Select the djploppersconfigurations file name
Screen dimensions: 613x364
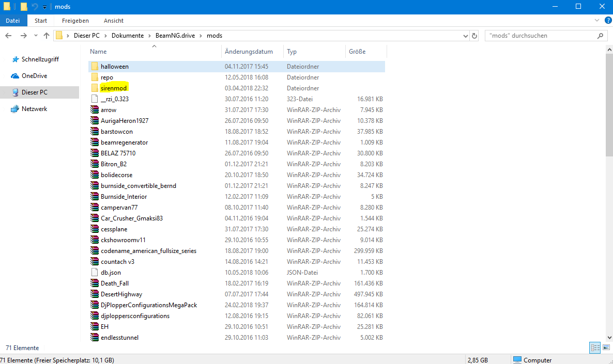point(135,316)
